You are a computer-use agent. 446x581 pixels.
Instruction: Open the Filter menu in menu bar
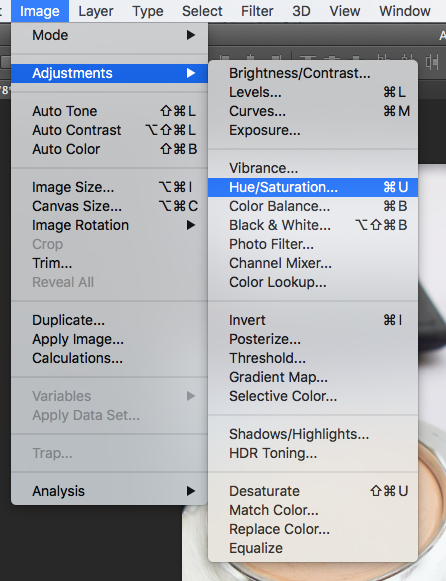coord(257,11)
